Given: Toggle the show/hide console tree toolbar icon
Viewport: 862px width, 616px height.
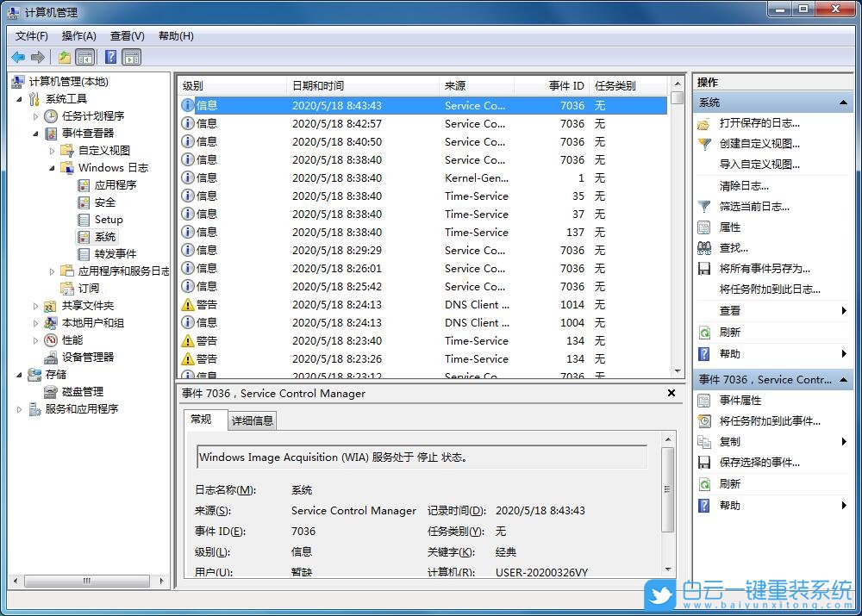Looking at the screenshot, I should [86, 57].
